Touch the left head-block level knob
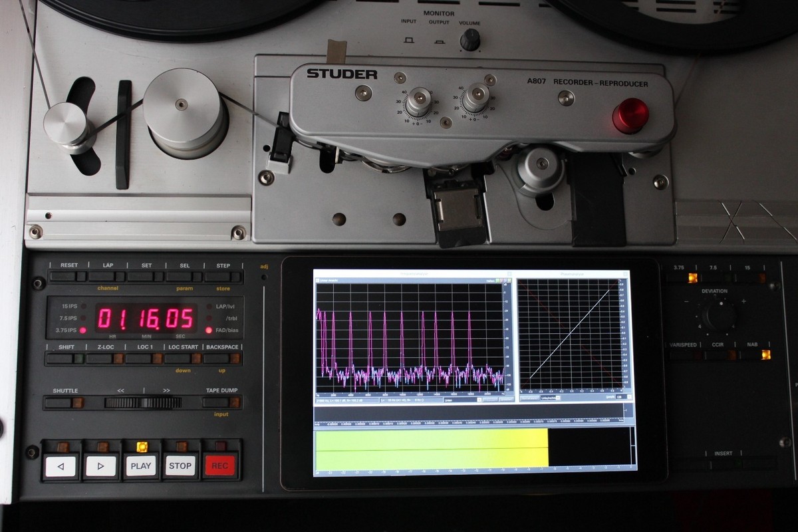 (419, 102)
